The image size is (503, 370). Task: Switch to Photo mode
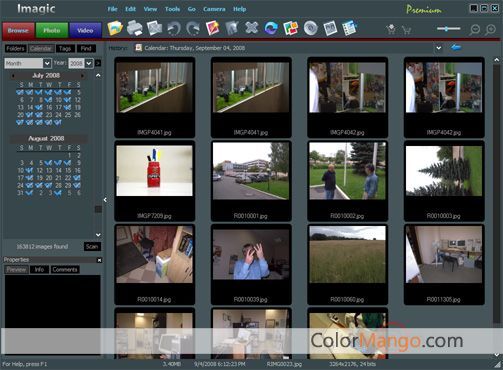(x=52, y=30)
